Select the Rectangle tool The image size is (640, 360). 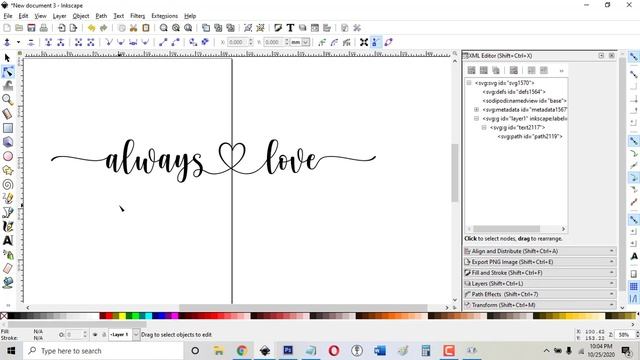pos(7,128)
